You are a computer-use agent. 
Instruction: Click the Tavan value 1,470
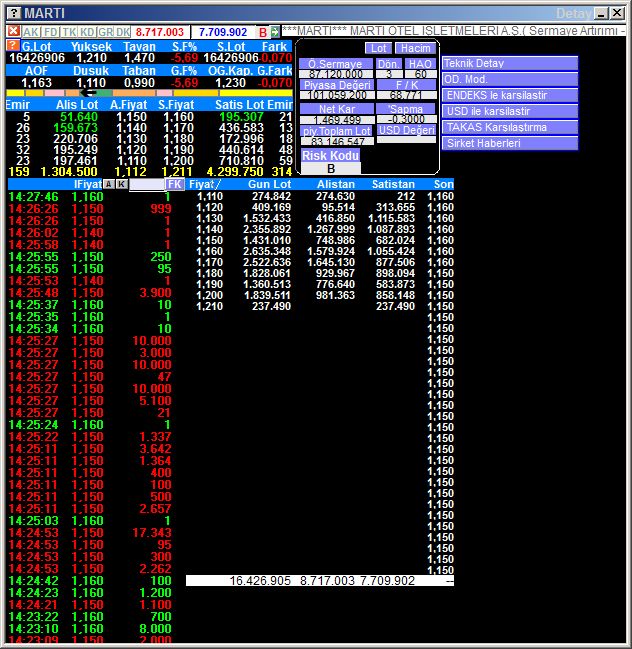[139, 58]
